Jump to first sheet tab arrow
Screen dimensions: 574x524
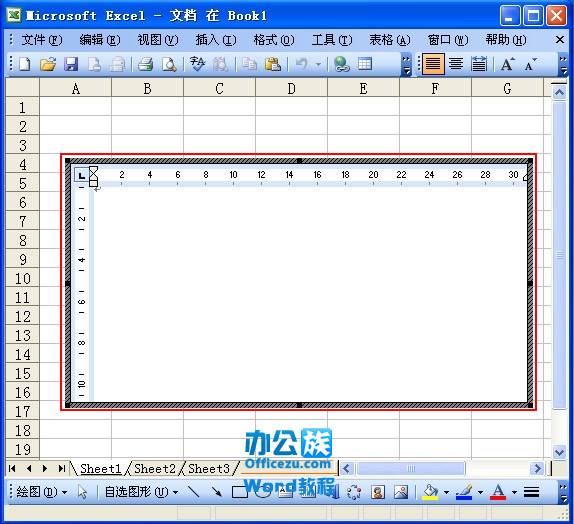pyautogui.click(x=12, y=468)
